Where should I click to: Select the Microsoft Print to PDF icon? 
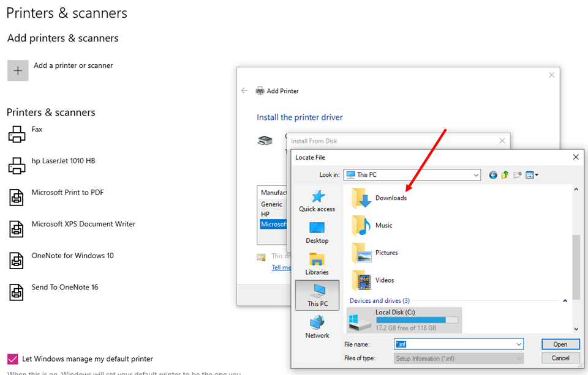[17, 198]
